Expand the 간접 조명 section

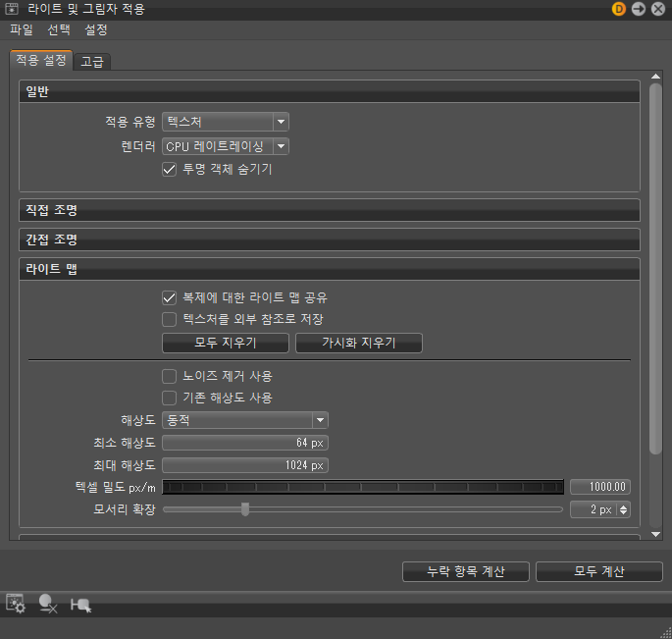coord(330,240)
